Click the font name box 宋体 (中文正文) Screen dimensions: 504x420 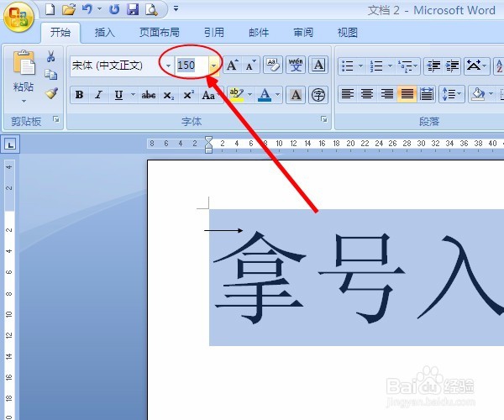coord(118,66)
